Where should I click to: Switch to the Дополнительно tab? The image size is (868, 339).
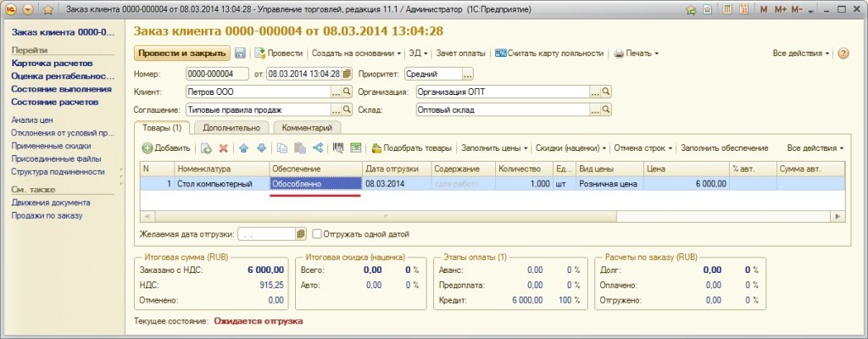coord(231,127)
